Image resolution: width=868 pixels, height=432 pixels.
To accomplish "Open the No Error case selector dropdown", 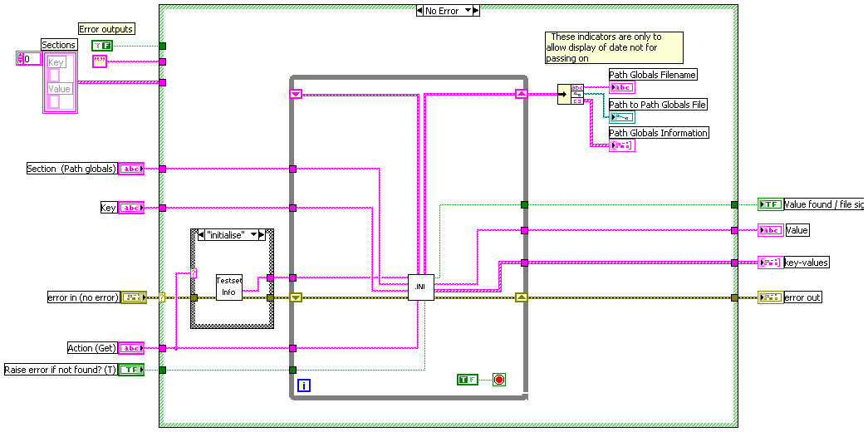I will pos(467,11).
